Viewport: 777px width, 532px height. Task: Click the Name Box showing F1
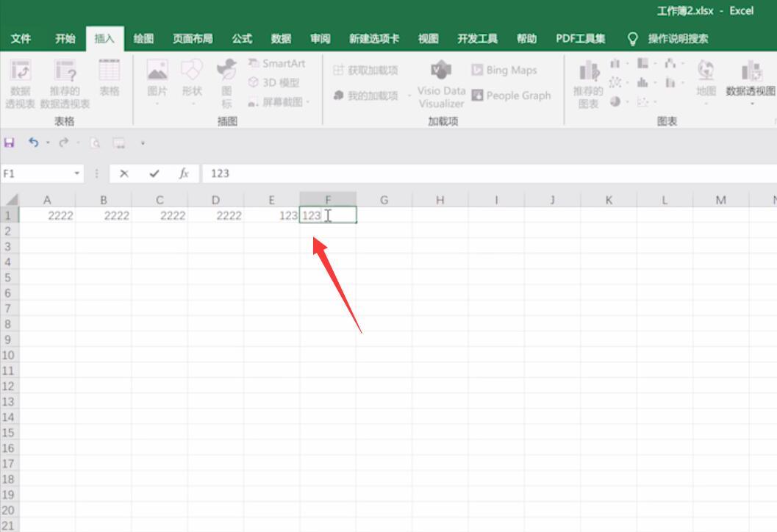tap(36, 173)
